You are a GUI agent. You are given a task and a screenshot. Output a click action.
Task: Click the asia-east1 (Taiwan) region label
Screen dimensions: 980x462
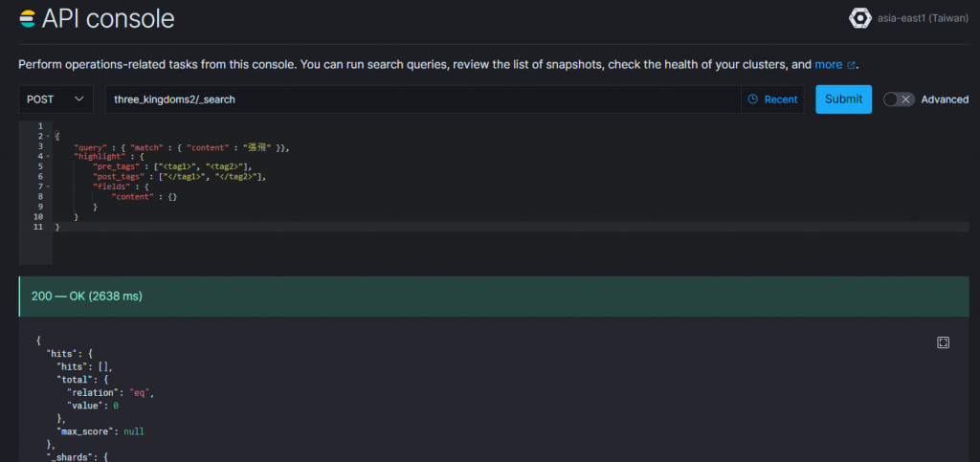coord(922,18)
